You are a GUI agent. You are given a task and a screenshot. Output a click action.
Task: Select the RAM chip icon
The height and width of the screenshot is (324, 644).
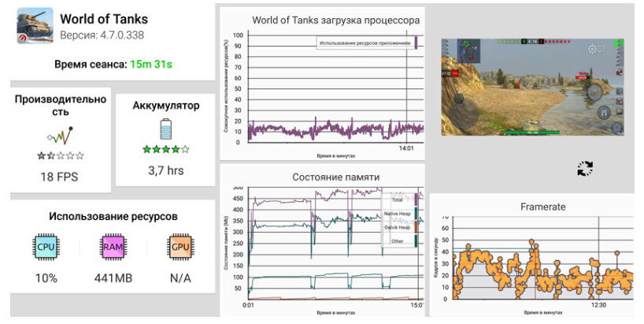pos(113,247)
